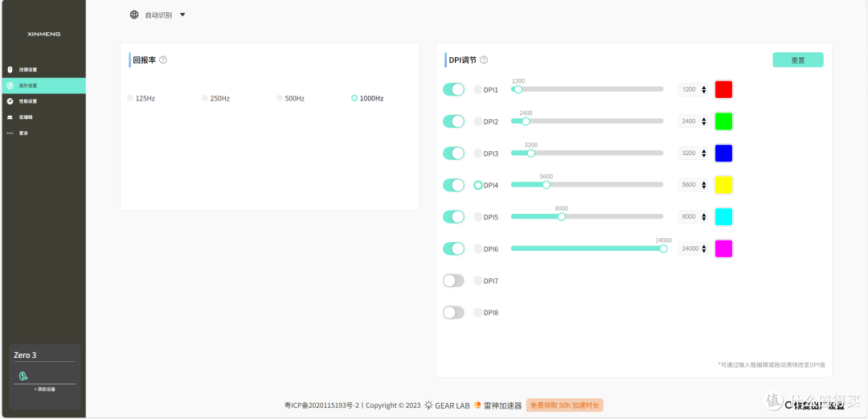Open the 自动识别 language dropdown
Image resolution: width=868 pixels, height=419 pixels.
158,15
